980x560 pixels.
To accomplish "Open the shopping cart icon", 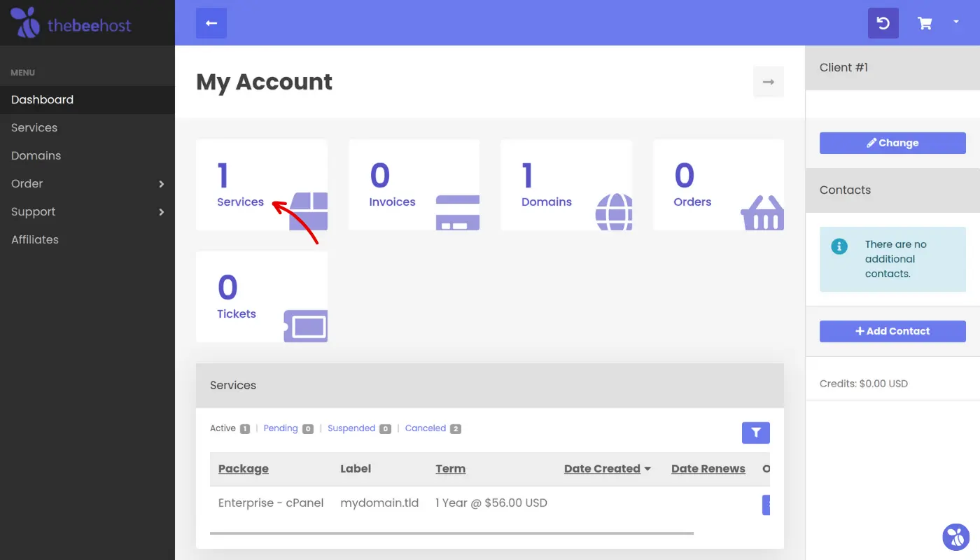I will click(925, 23).
